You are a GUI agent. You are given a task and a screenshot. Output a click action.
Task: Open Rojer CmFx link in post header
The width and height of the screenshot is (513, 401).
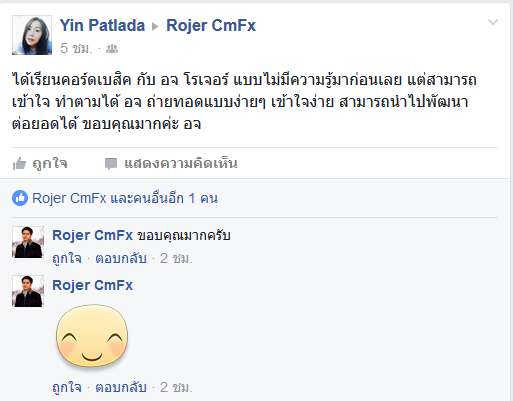click(x=211, y=25)
